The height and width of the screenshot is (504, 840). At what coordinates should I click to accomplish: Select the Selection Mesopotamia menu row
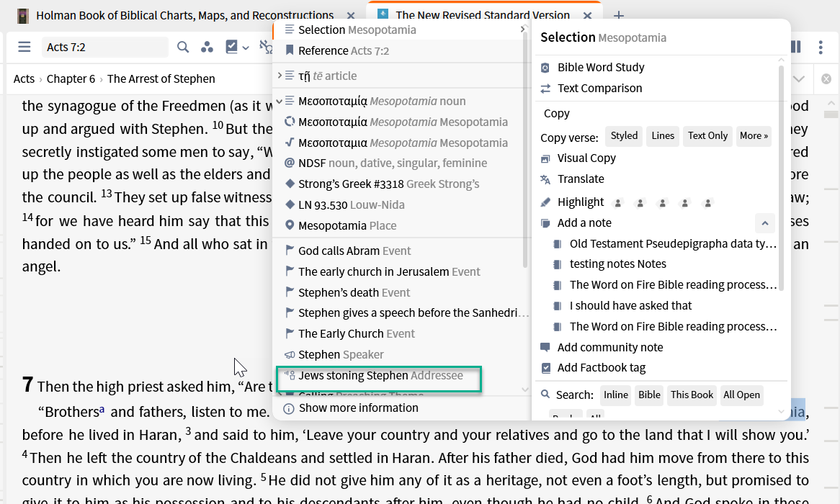401,30
